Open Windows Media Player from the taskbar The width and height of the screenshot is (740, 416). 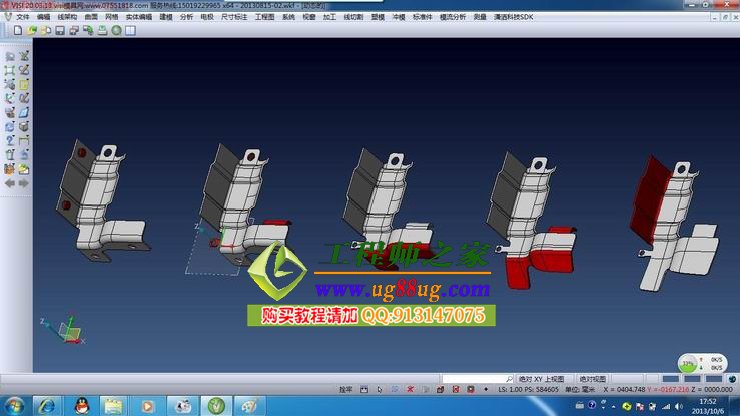point(147,406)
